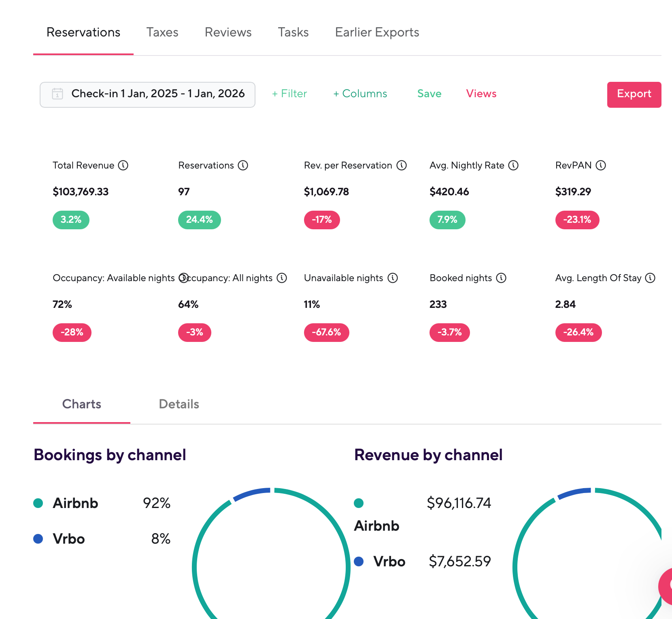Open the Views menu
Image resolution: width=672 pixels, height=619 pixels.
(481, 94)
